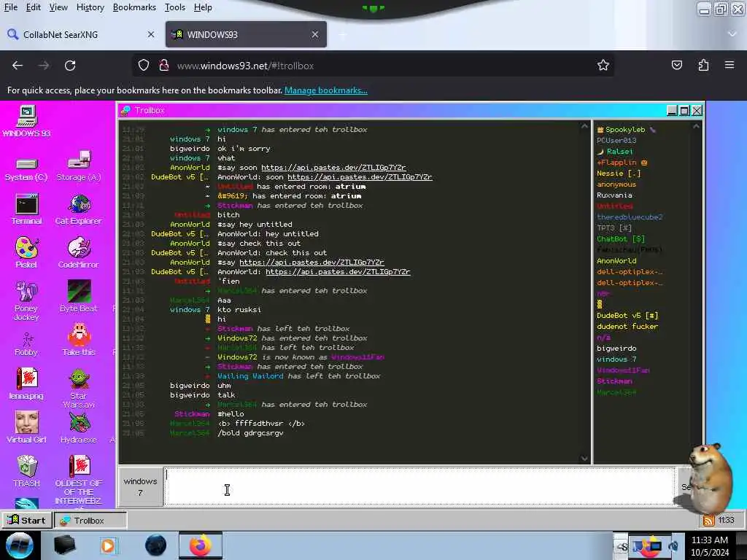This screenshot has width=747, height=560.
Task: Open the media player taskbar icon
Action: tap(108, 545)
